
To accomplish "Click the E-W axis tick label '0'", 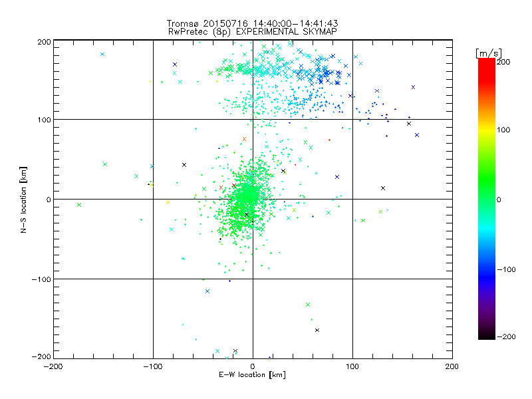I will tap(253, 366).
